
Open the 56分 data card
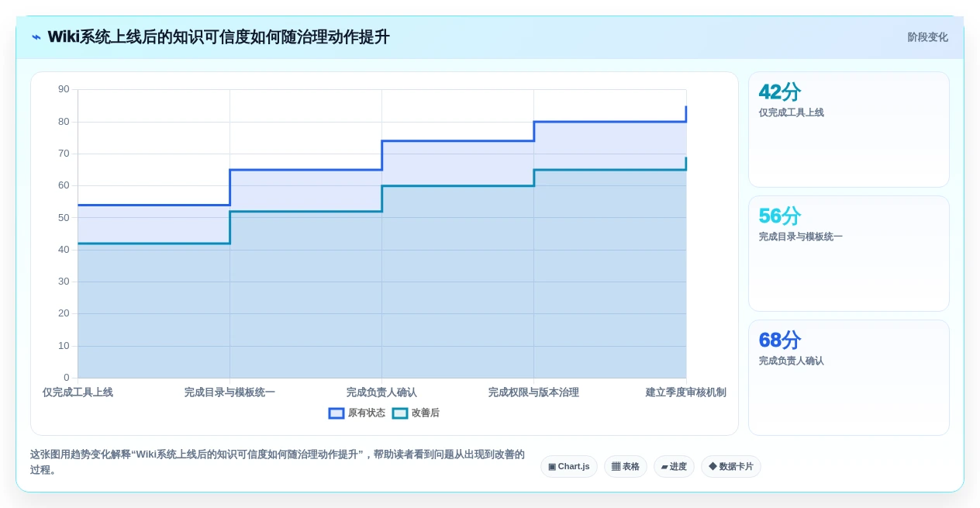pos(849,254)
